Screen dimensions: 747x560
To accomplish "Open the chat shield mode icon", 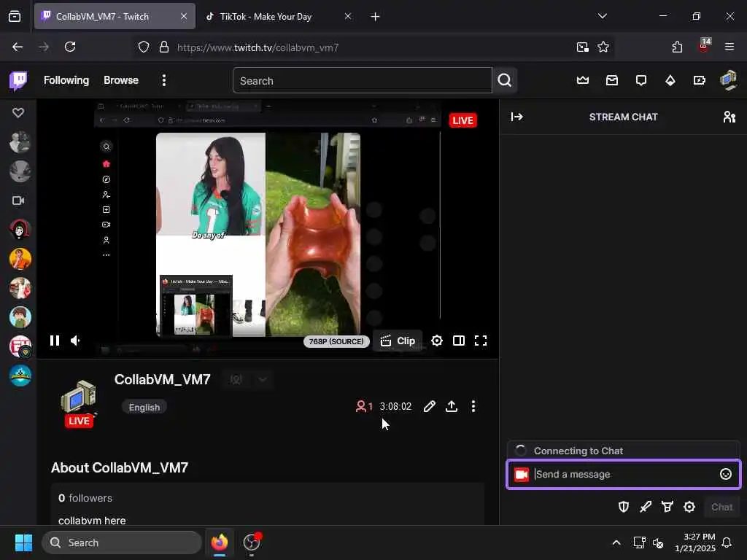I will 624,507.
